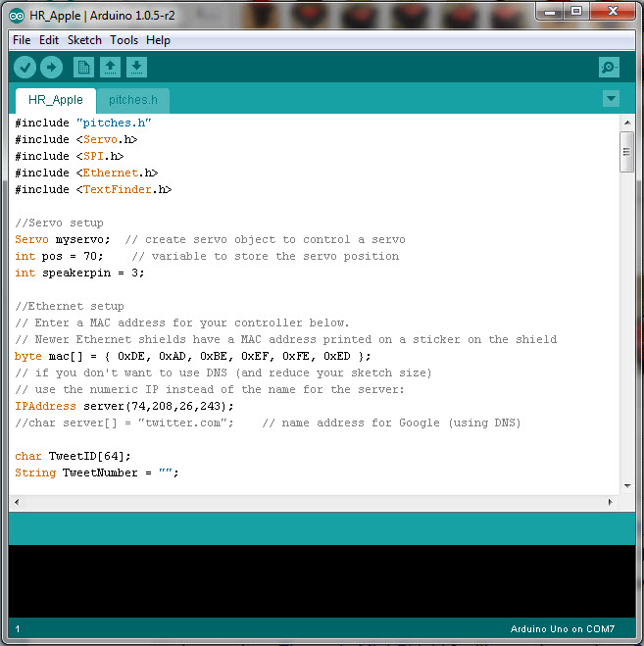Minimize the Arduino window
The width and height of the screenshot is (644, 646).
tap(550, 12)
